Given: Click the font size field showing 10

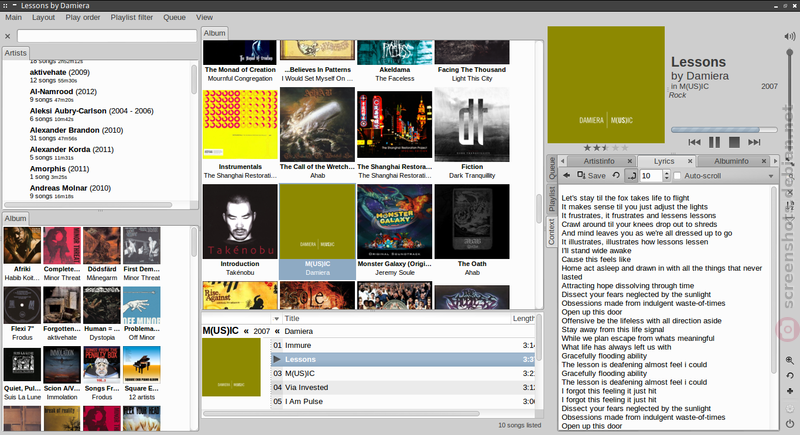Looking at the screenshot, I should (x=651, y=175).
